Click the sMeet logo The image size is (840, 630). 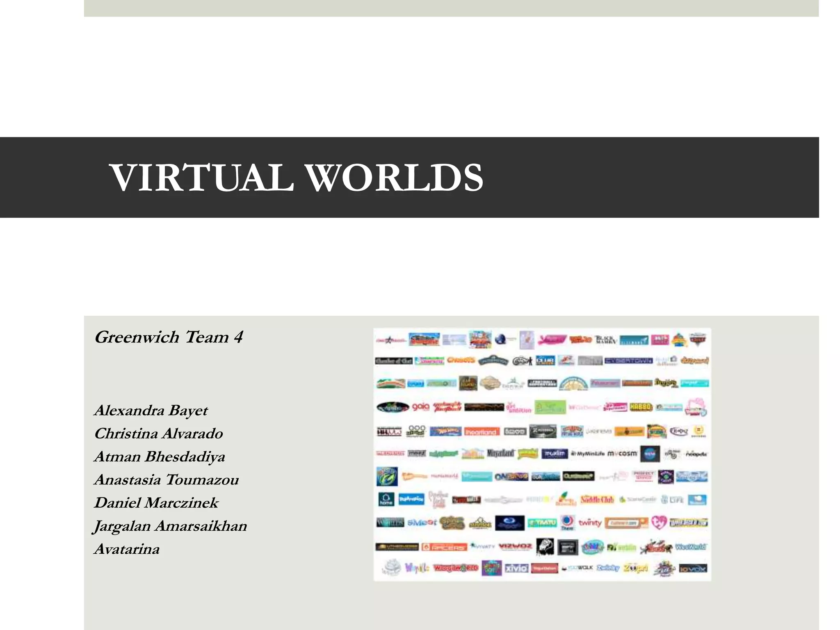point(422,523)
